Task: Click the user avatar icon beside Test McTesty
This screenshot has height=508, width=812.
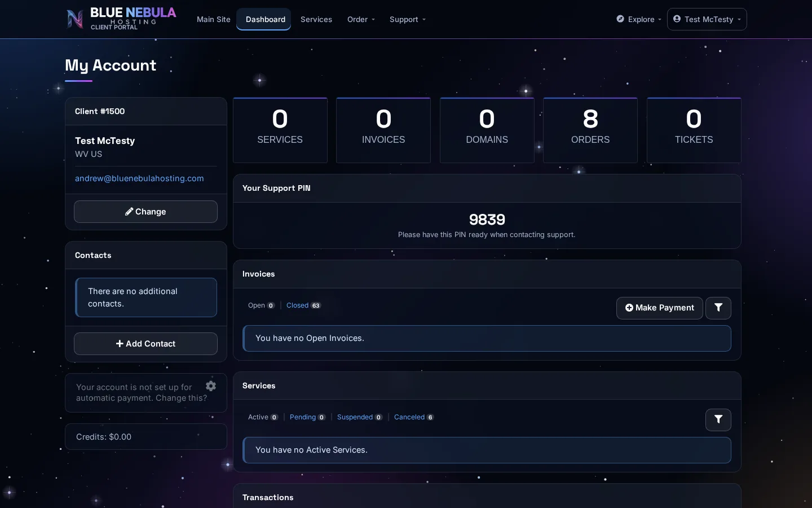Action: tap(677, 19)
